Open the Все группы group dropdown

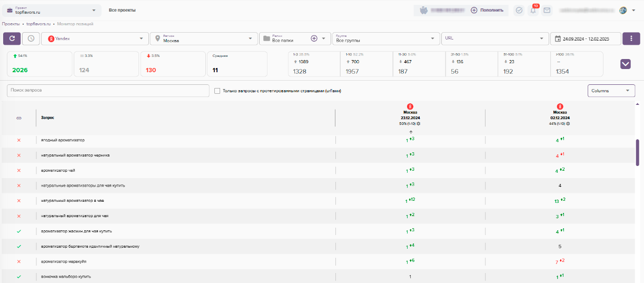[387, 38]
